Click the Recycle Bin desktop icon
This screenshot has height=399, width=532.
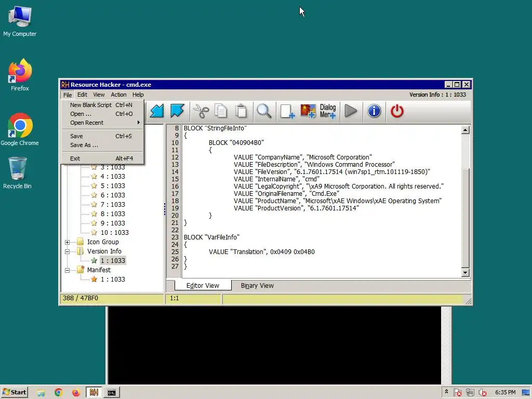pos(17,172)
